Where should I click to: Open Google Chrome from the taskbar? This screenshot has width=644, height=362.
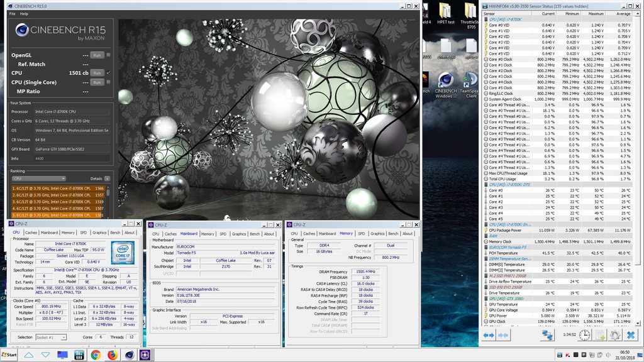[96, 355]
